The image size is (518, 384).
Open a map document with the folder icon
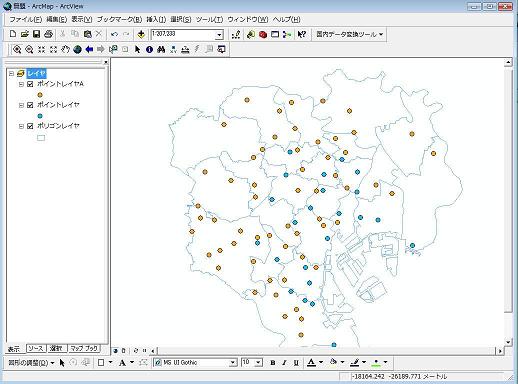click(x=25, y=34)
